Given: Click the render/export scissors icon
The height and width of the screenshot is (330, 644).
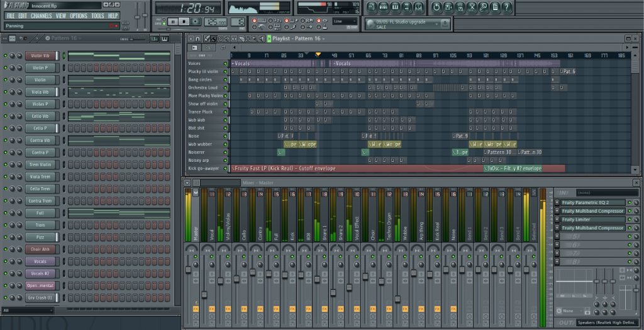Looking at the screenshot, I should tap(472, 7).
